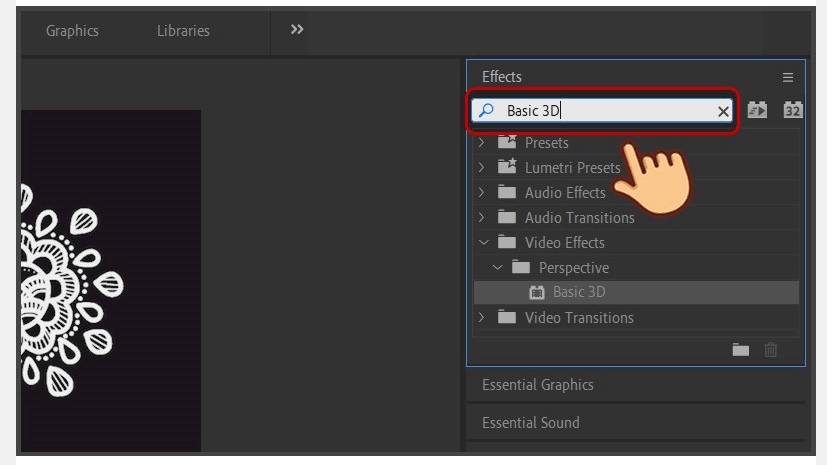Click the delete custom items trash icon

pos(771,350)
